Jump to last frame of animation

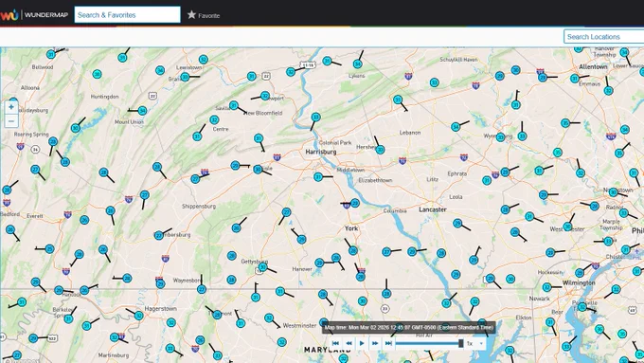388,343
